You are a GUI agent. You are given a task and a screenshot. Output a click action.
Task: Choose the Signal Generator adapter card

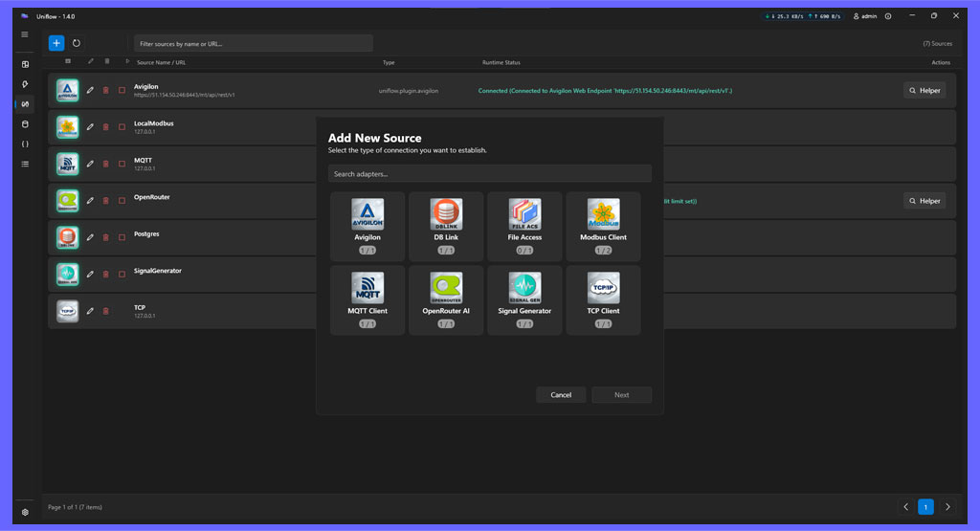point(524,299)
